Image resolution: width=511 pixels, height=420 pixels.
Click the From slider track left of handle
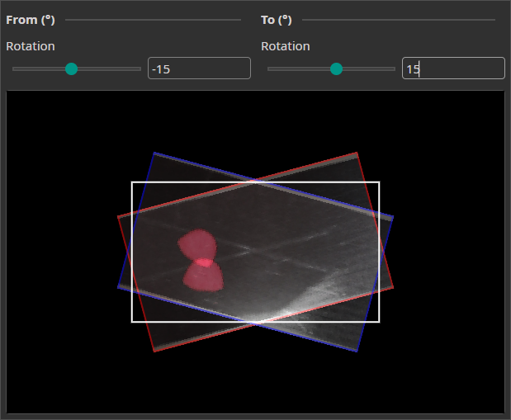[37, 69]
